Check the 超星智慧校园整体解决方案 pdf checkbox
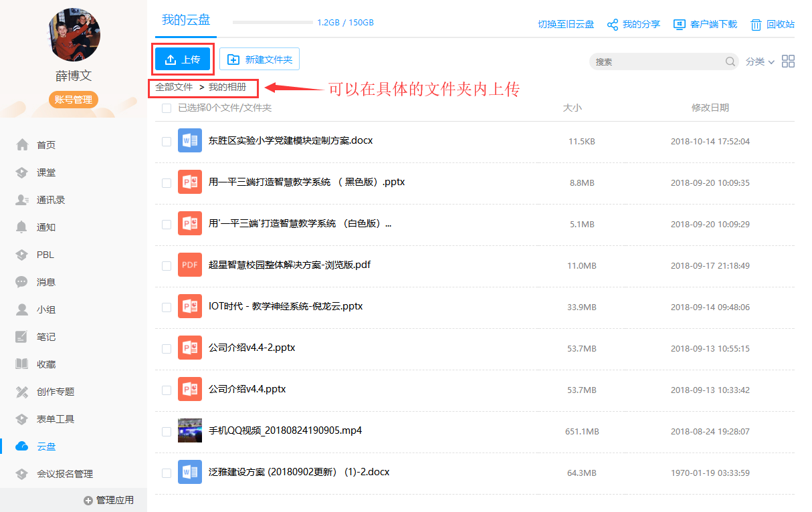 pos(167,266)
